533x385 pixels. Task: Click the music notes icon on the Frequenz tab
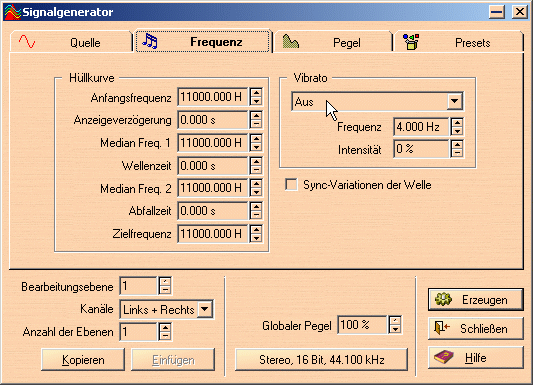[150, 41]
